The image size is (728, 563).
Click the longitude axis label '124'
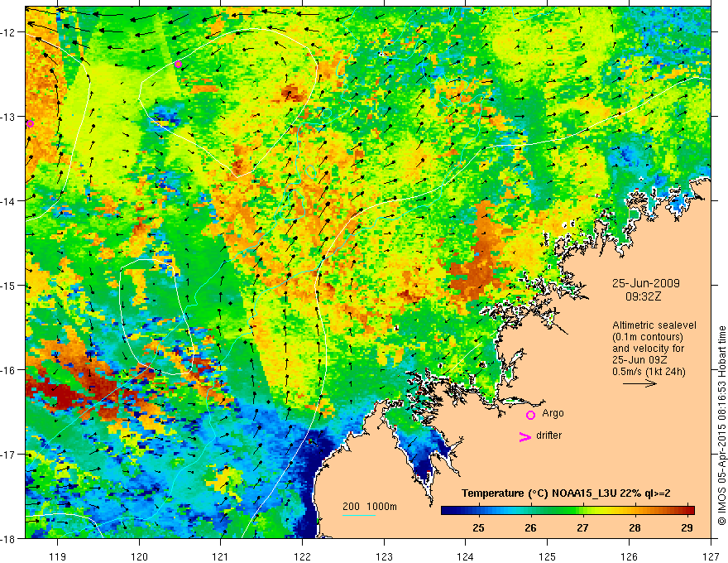[466, 557]
